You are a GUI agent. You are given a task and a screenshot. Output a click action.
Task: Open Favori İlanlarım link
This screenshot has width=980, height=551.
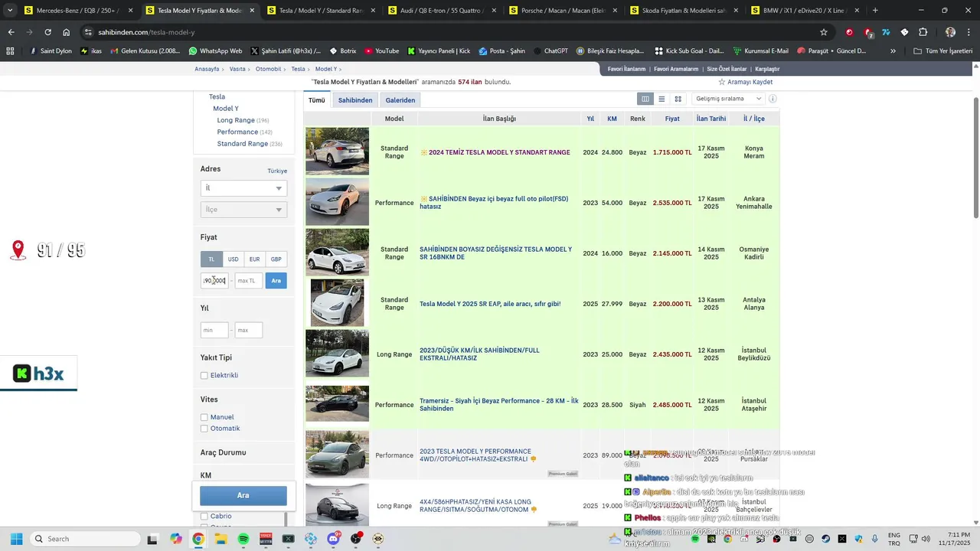(x=626, y=69)
